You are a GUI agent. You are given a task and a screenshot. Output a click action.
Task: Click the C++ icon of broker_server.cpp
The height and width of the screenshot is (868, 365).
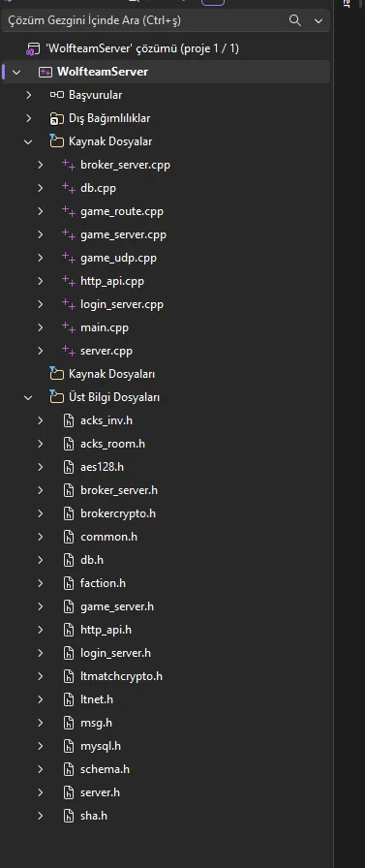point(69,165)
